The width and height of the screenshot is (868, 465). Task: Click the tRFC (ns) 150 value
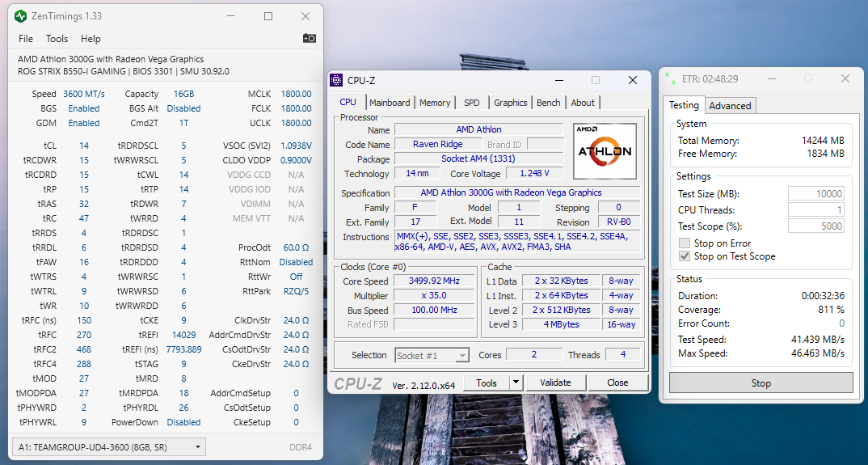84,320
